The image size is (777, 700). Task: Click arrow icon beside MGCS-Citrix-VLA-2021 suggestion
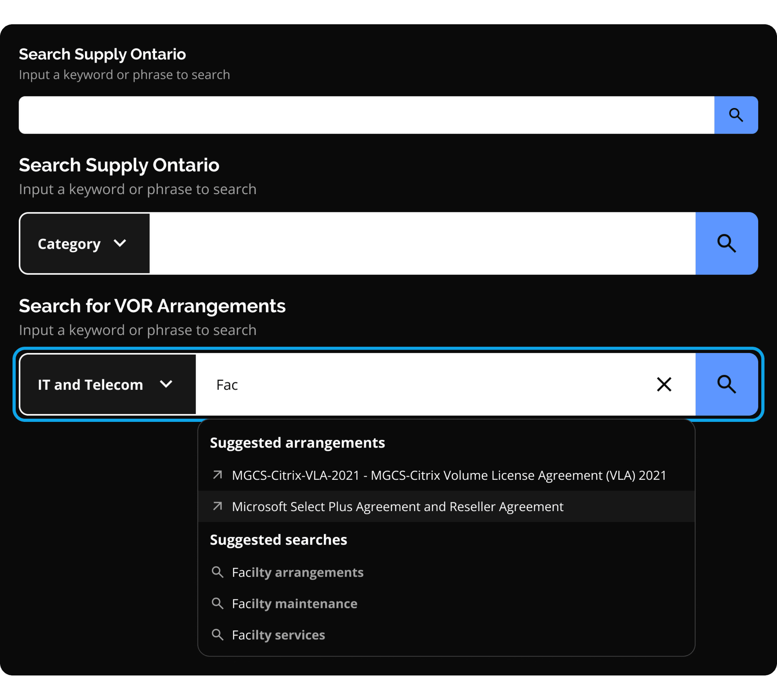tap(217, 475)
